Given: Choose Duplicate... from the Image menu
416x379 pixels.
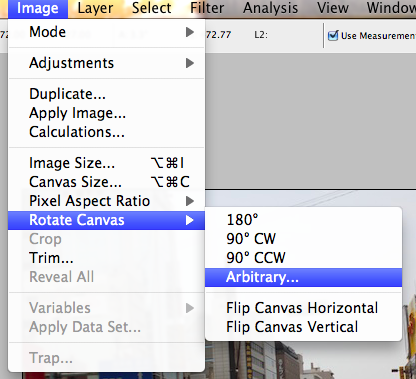Looking at the screenshot, I should (106, 94).
